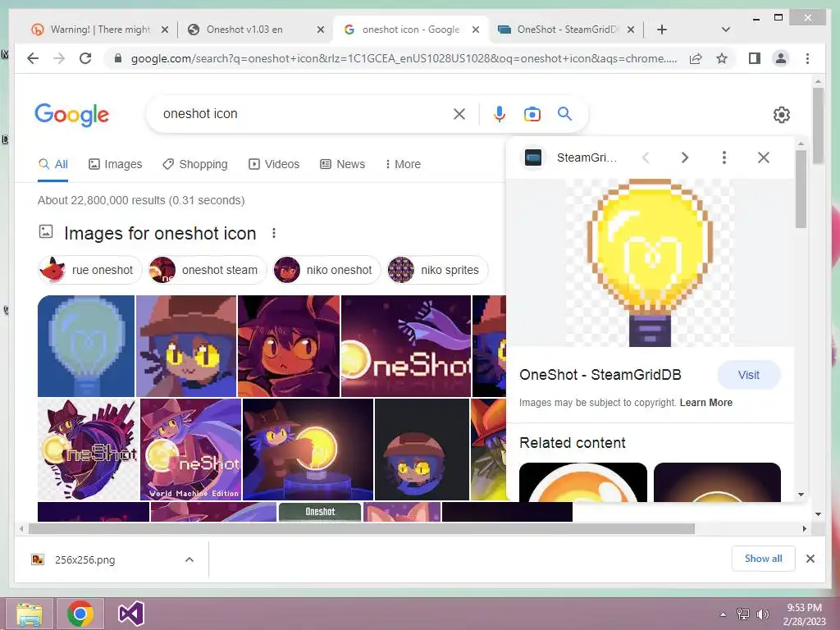The height and width of the screenshot is (630, 840).
Task: Open the blue lightbulb image result
Action: tap(85, 346)
